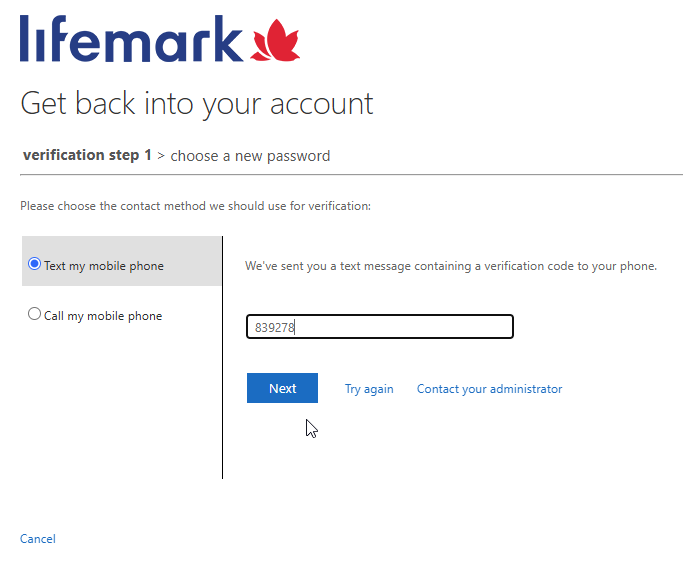Click the horizontal divider line under the breadcrumb
The image size is (683, 580).
(351, 175)
